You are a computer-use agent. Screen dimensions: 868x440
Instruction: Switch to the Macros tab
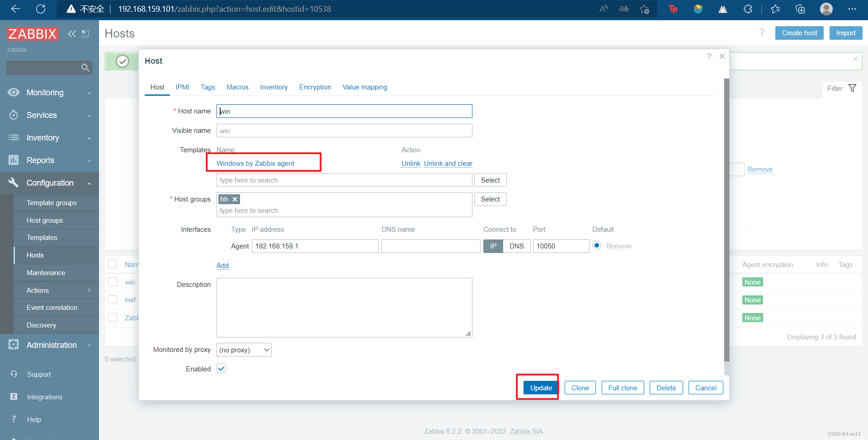coord(237,87)
